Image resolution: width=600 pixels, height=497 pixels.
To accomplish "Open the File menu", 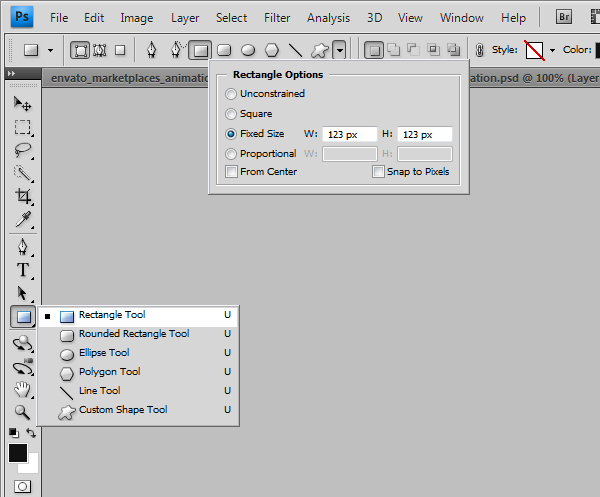I will (59, 18).
